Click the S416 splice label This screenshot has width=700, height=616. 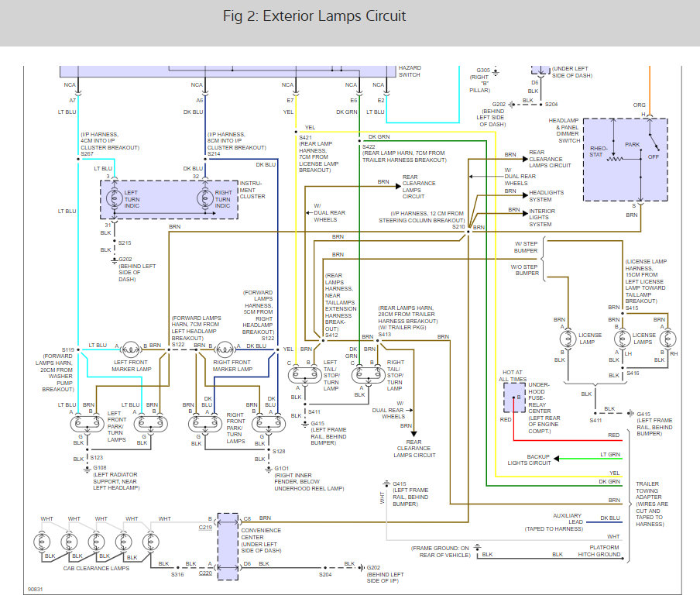tap(633, 373)
